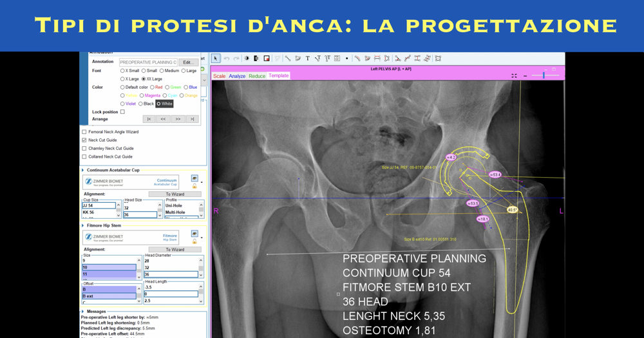Screen dimensions: 644x338
Task: Click Arrange << backward button
Action: pos(163,119)
